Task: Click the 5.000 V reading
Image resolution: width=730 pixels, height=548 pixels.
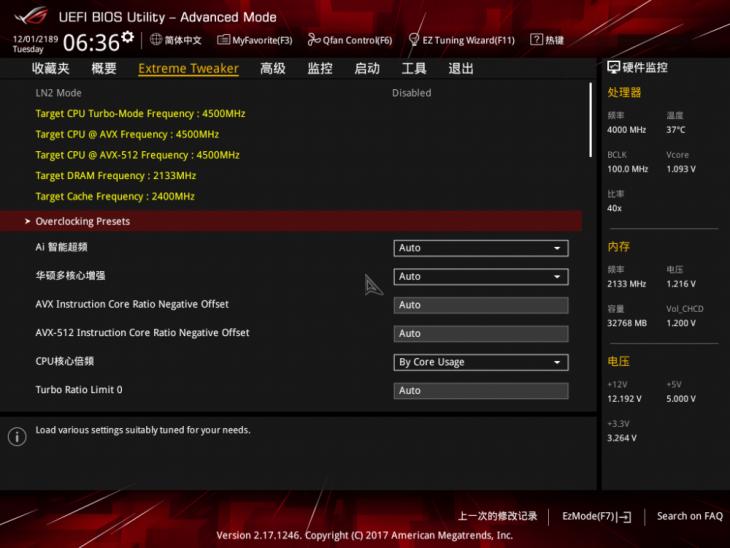Action: point(681,399)
